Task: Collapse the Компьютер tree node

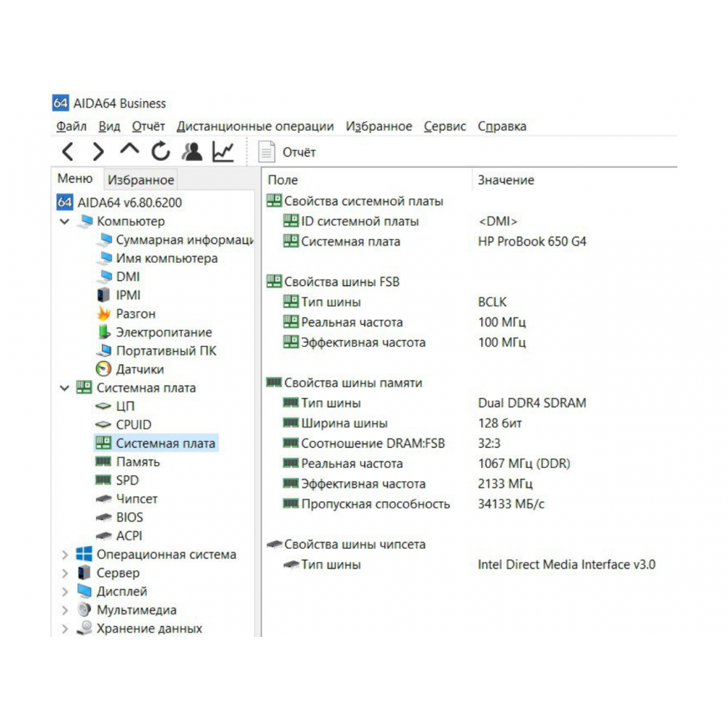Action: click(x=65, y=221)
